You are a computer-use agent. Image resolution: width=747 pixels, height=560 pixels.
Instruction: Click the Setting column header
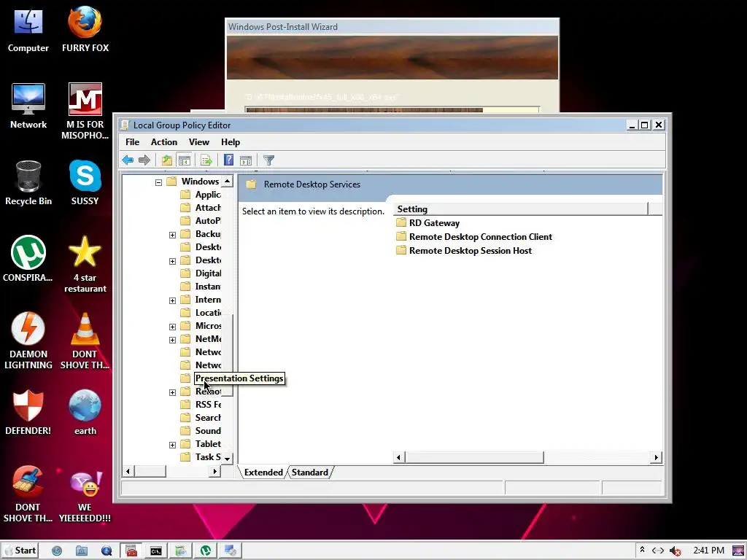click(520, 209)
